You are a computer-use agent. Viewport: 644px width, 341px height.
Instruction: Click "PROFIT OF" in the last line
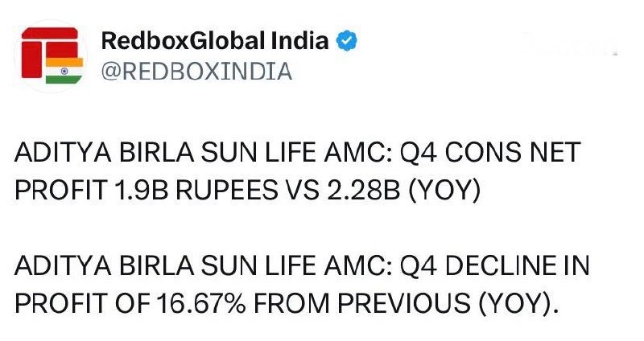80,303
